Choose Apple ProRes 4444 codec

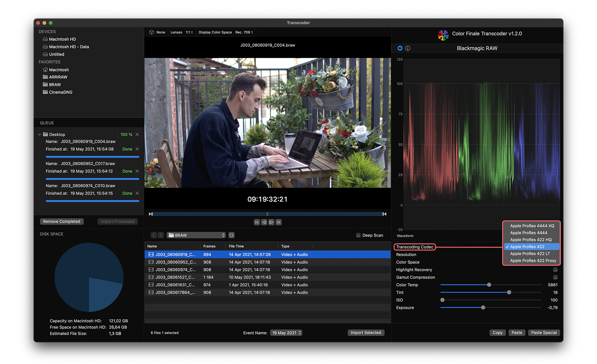click(531, 233)
